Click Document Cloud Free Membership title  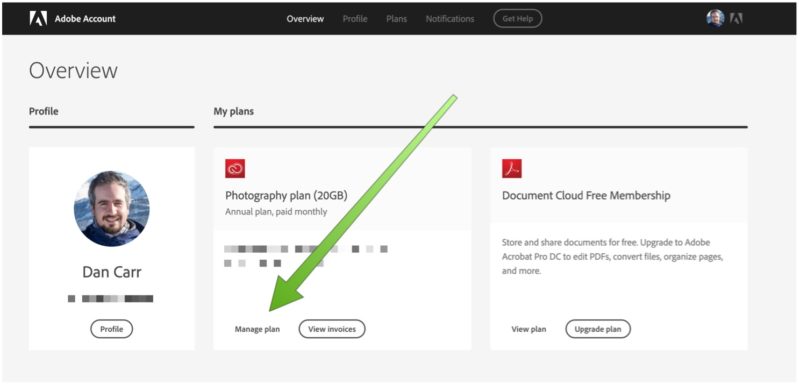[x=586, y=196]
